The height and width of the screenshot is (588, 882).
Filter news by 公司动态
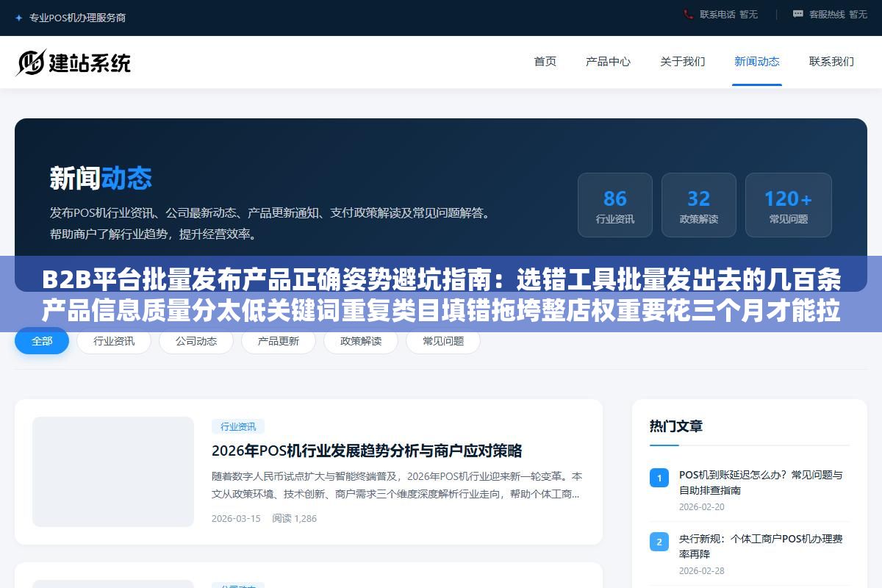coord(196,341)
